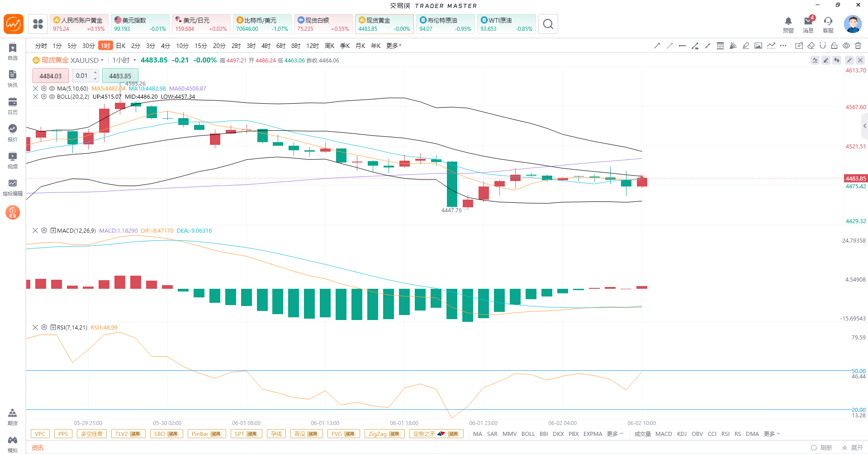The height and width of the screenshot is (454, 868).
Task: Select the Gann fan drawing tool
Action: pyautogui.click(x=733, y=46)
